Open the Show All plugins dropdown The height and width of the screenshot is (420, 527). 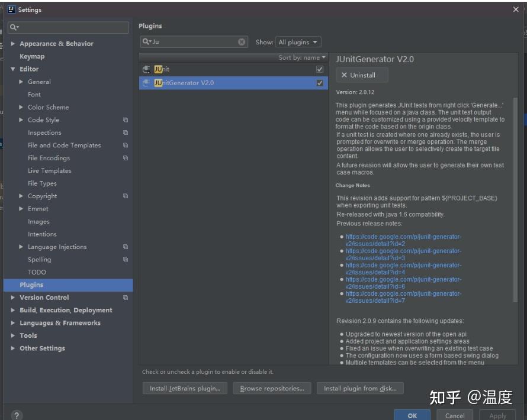(298, 42)
